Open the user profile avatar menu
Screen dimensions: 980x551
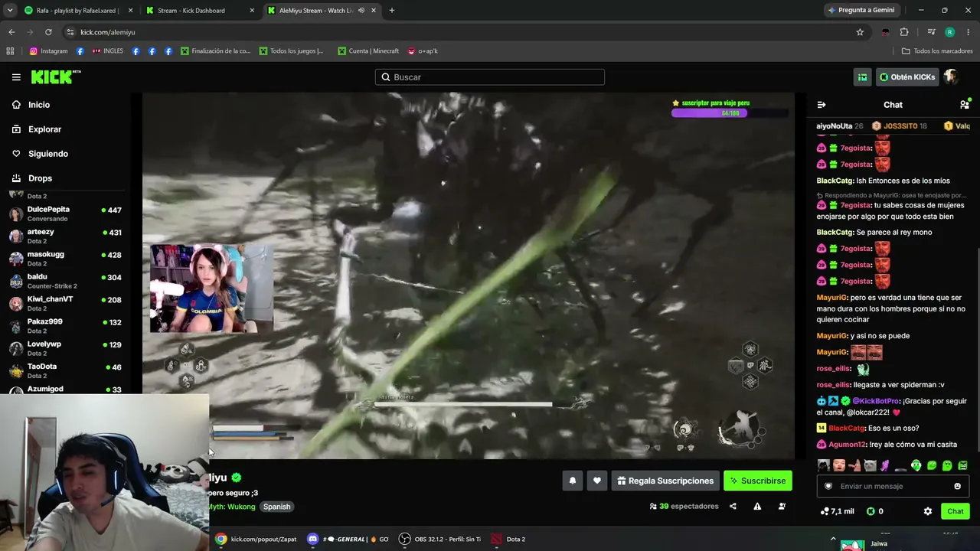[x=950, y=77]
